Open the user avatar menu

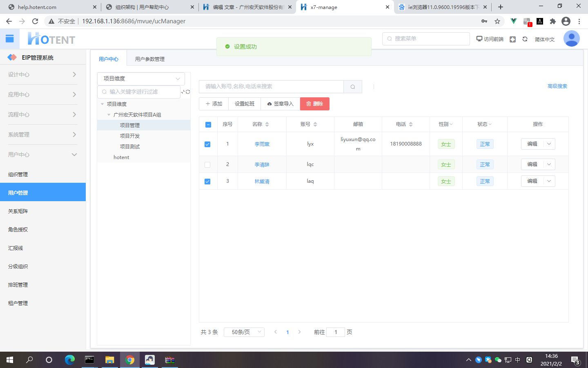[x=571, y=39]
